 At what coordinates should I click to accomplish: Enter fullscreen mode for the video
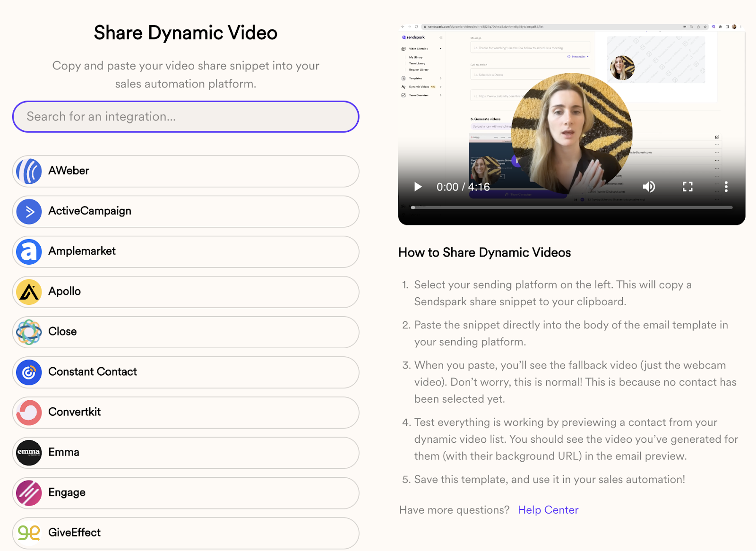[687, 187]
